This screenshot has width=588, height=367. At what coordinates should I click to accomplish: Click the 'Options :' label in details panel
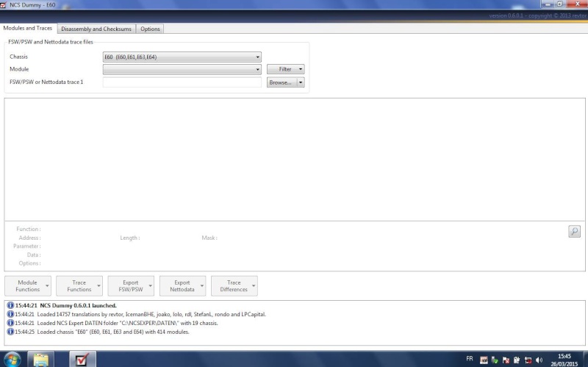tap(29, 263)
